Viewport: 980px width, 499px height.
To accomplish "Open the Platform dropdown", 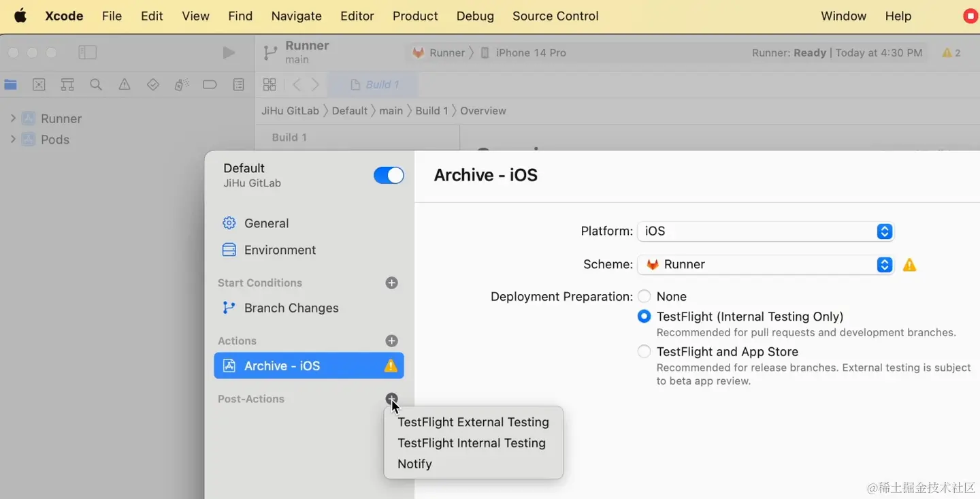I will (766, 231).
